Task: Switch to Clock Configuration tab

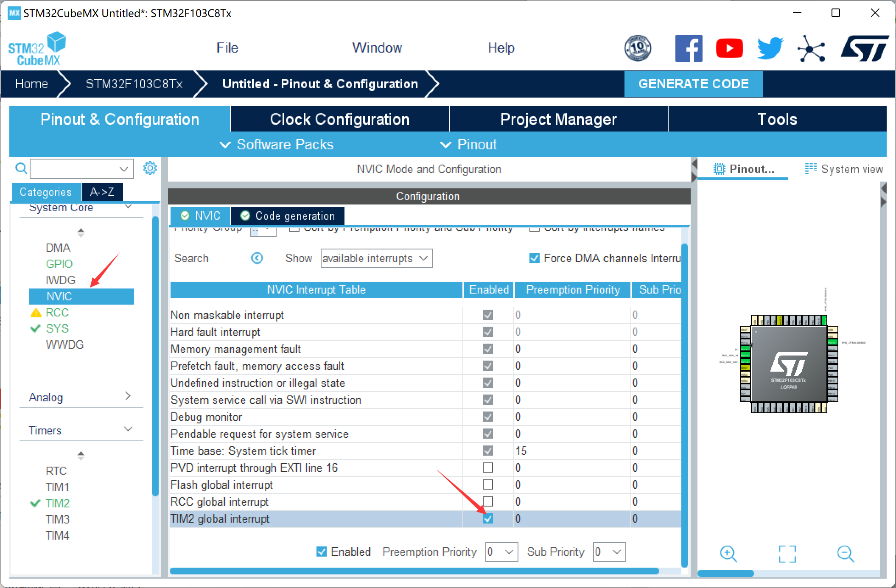Action: tap(339, 119)
